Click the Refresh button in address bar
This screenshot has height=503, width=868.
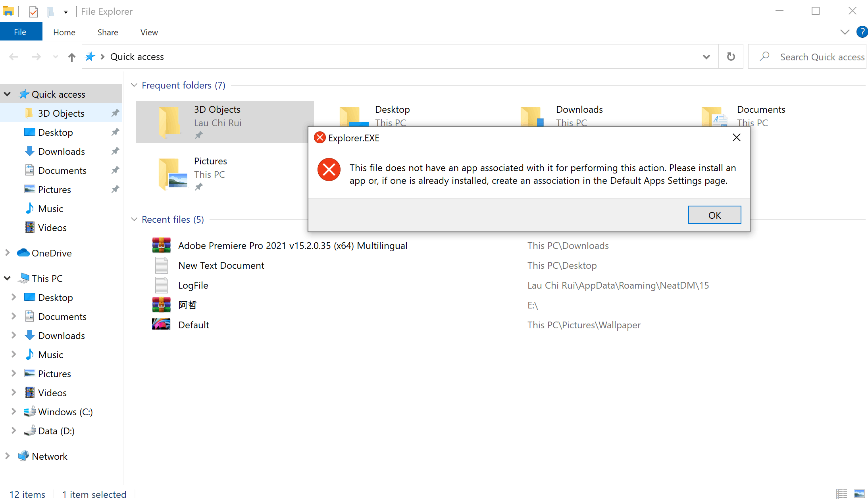731,57
